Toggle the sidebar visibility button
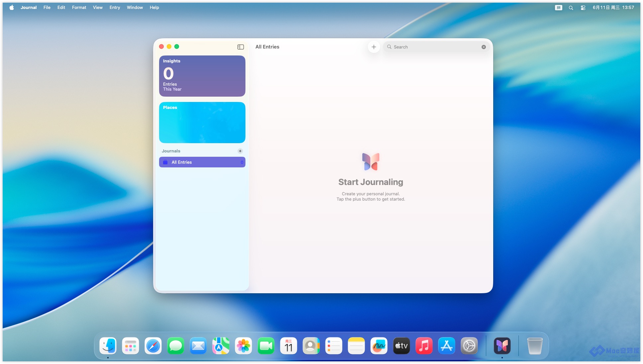 click(240, 47)
